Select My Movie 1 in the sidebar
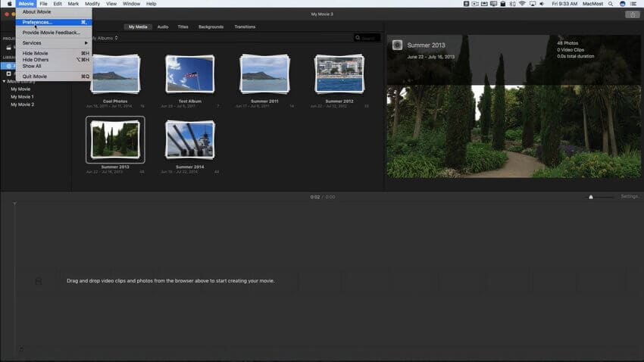This screenshot has height=362, width=644. [x=22, y=97]
